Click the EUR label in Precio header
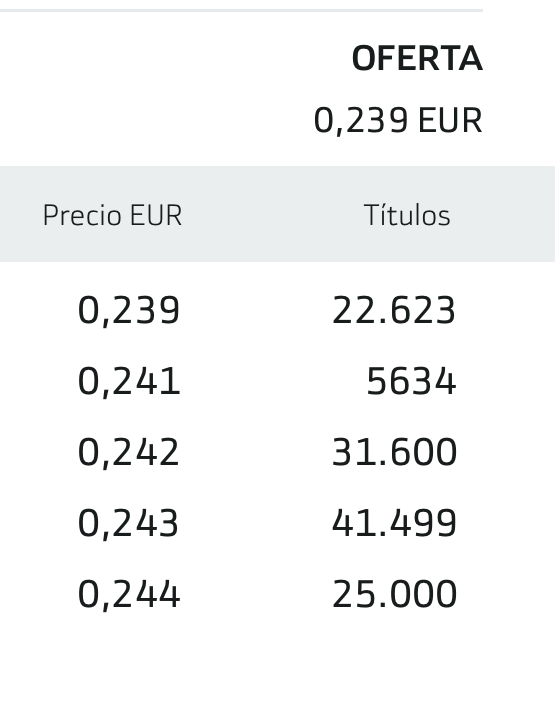The width and height of the screenshot is (555, 727). click(x=156, y=215)
